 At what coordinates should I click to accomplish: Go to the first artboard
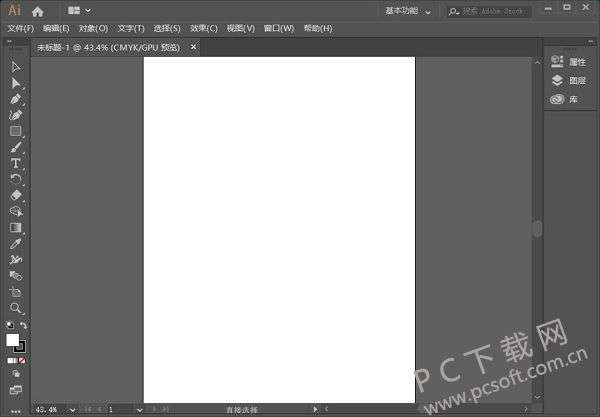[x=88, y=410]
